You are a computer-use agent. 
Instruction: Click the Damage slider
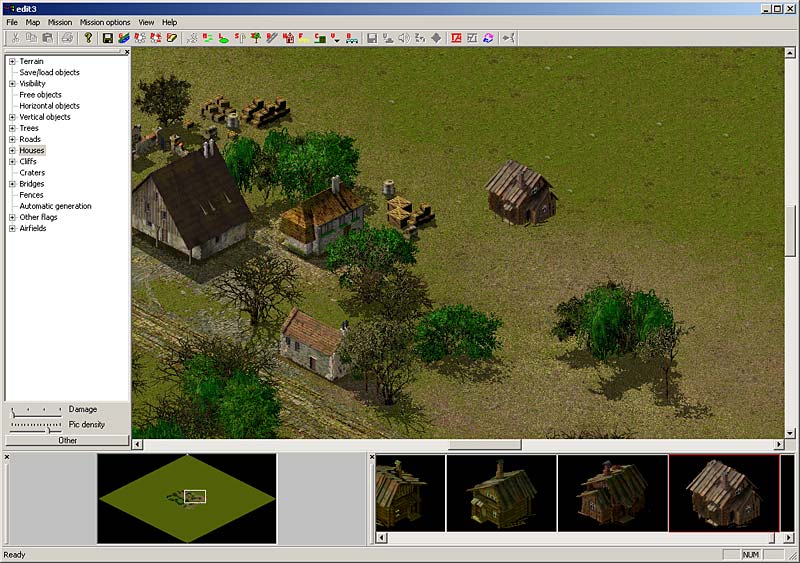coord(35,411)
